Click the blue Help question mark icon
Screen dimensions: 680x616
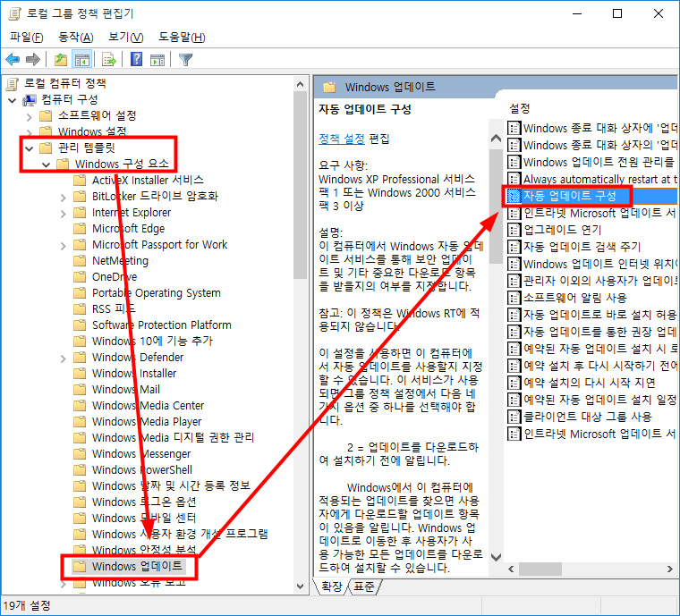coord(136,60)
